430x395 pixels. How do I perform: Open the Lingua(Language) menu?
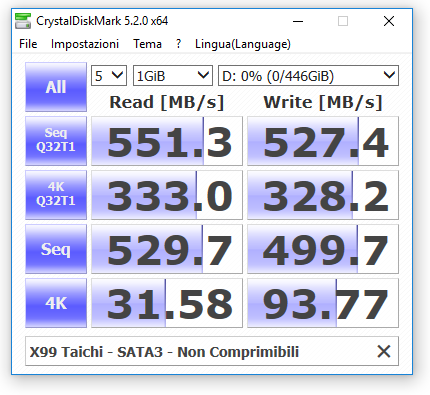click(x=243, y=44)
